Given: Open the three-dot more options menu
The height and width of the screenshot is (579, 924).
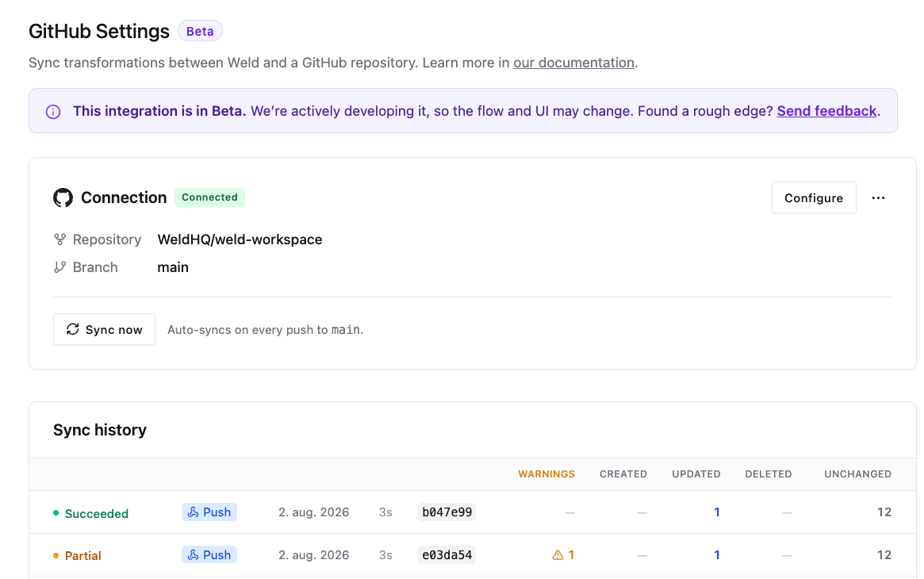Looking at the screenshot, I should point(878,198).
